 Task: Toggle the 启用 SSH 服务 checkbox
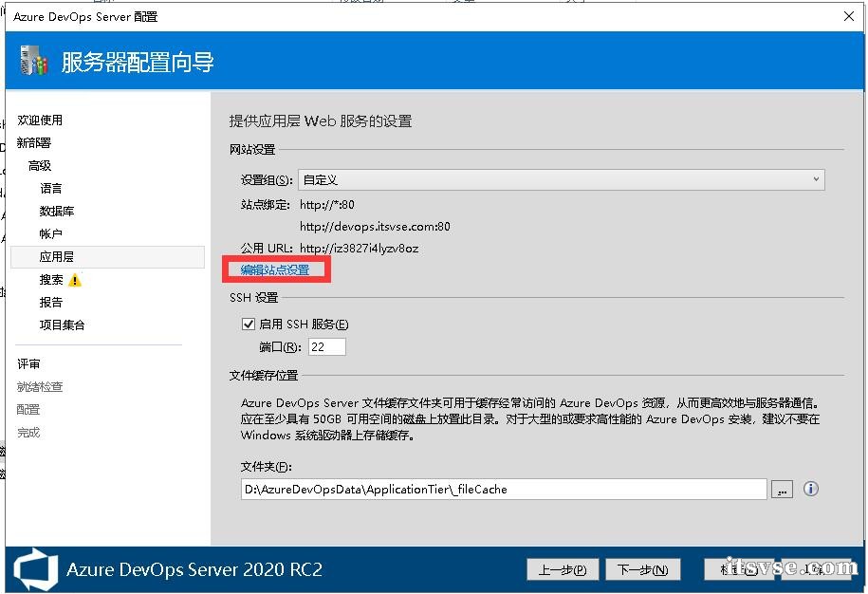(249, 324)
